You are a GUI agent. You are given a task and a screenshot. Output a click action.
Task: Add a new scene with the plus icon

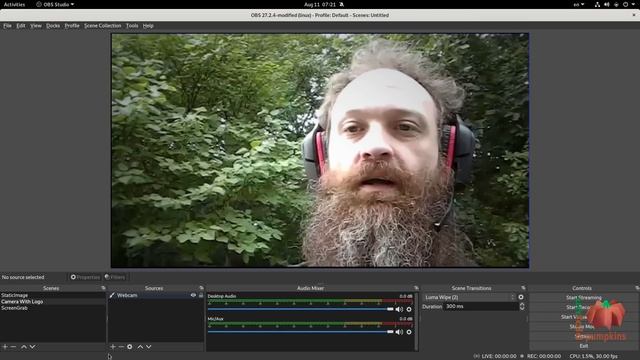point(5,347)
